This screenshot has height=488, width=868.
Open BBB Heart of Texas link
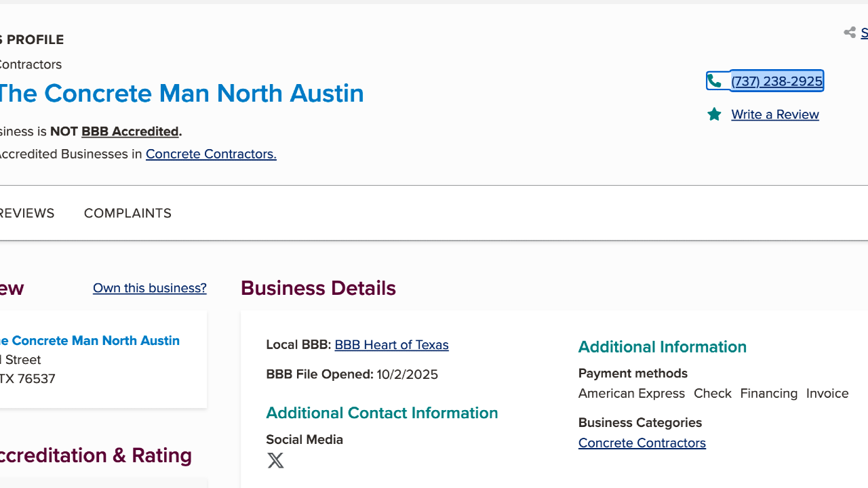tap(391, 344)
